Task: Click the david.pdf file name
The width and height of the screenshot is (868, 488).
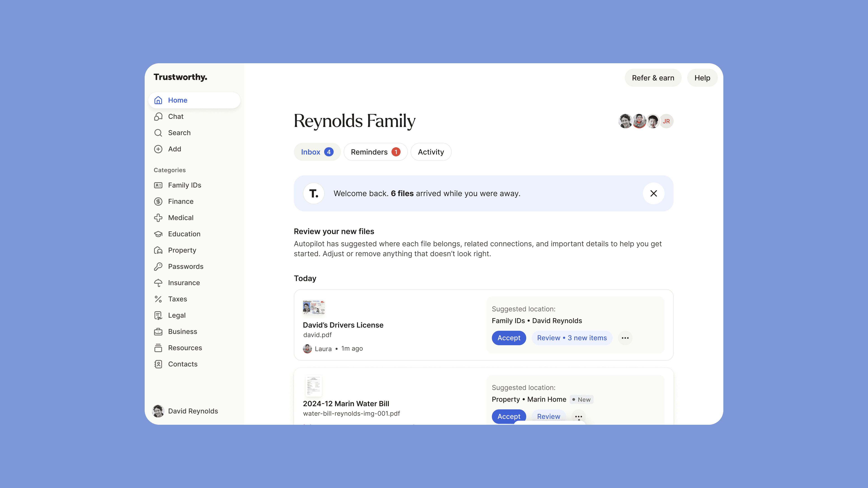Action: [317, 335]
